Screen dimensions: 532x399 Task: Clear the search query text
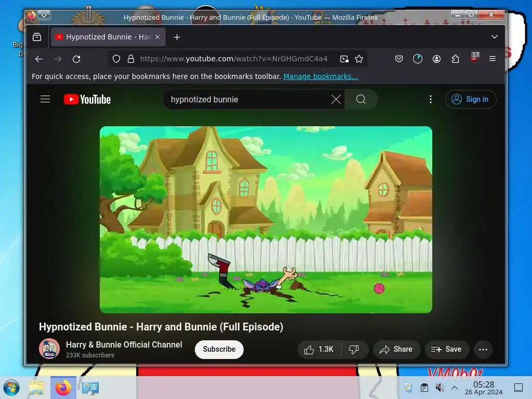click(336, 99)
